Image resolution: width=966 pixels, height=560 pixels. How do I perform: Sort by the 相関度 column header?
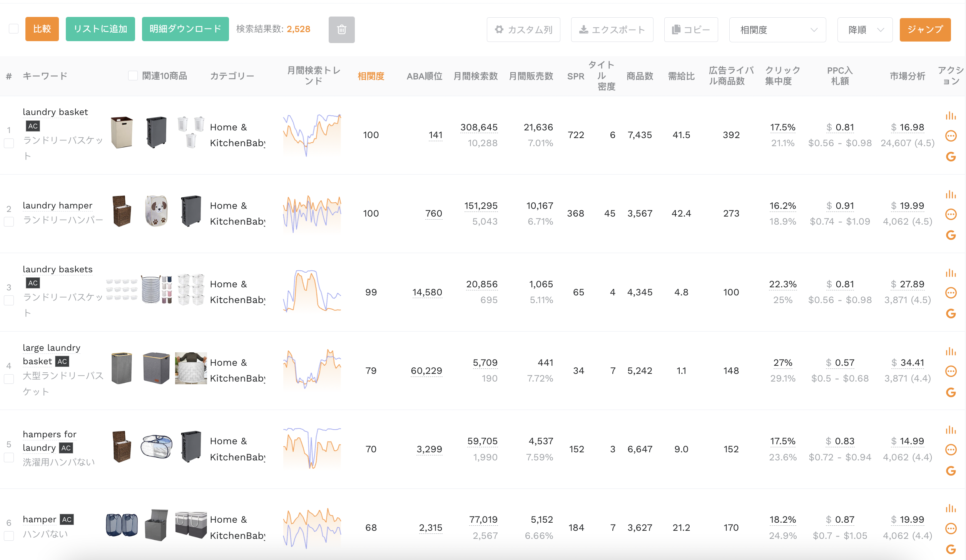point(371,76)
